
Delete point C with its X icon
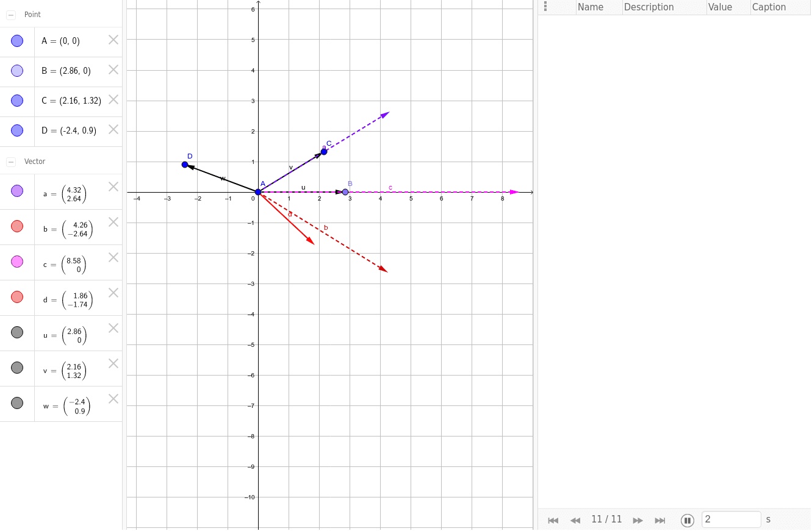(x=113, y=99)
